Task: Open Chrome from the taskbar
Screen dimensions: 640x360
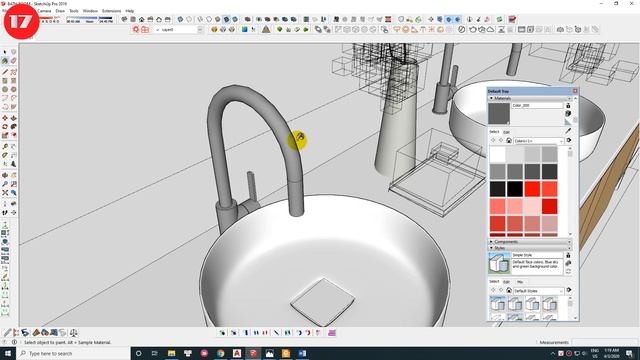Action: click(220, 353)
